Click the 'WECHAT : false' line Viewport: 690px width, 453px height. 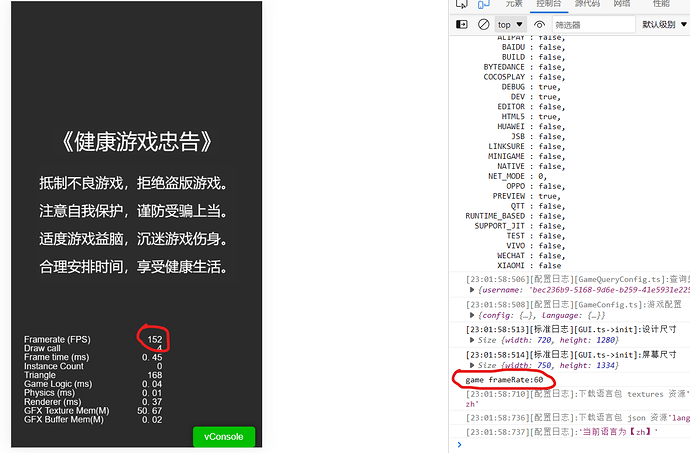(x=531, y=255)
